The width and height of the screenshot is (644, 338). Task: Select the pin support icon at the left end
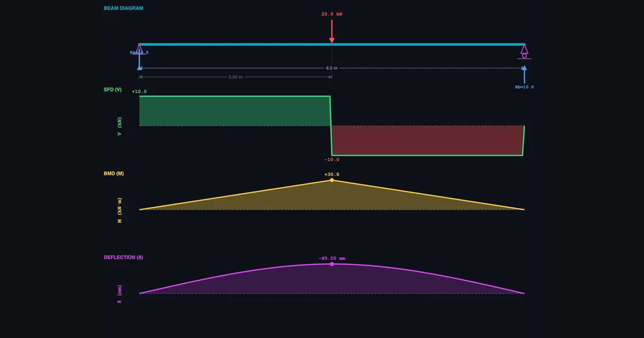[140, 50]
